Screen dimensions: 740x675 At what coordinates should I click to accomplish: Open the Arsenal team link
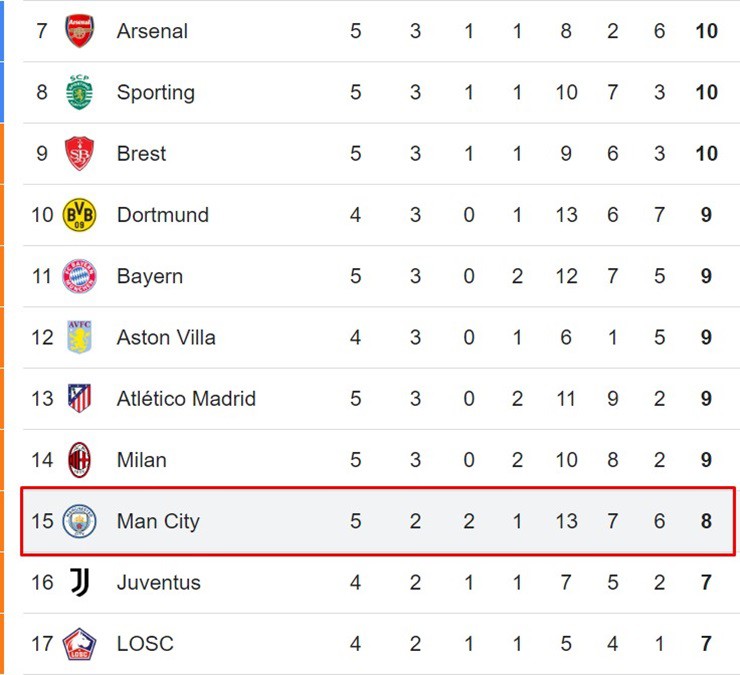click(x=152, y=31)
